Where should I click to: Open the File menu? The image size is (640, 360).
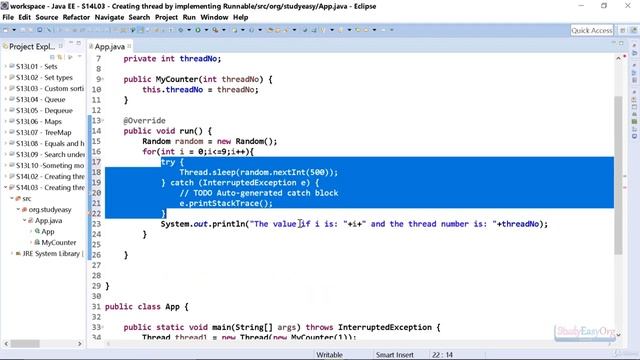point(8,17)
